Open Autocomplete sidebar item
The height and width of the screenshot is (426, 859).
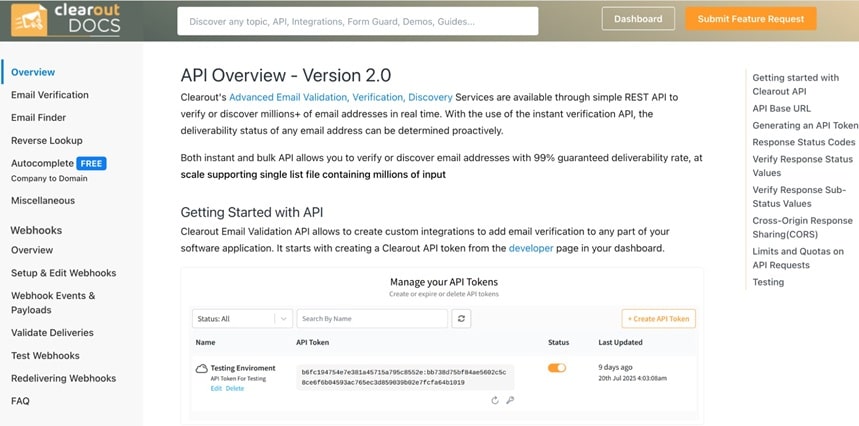pyautogui.click(x=42, y=163)
